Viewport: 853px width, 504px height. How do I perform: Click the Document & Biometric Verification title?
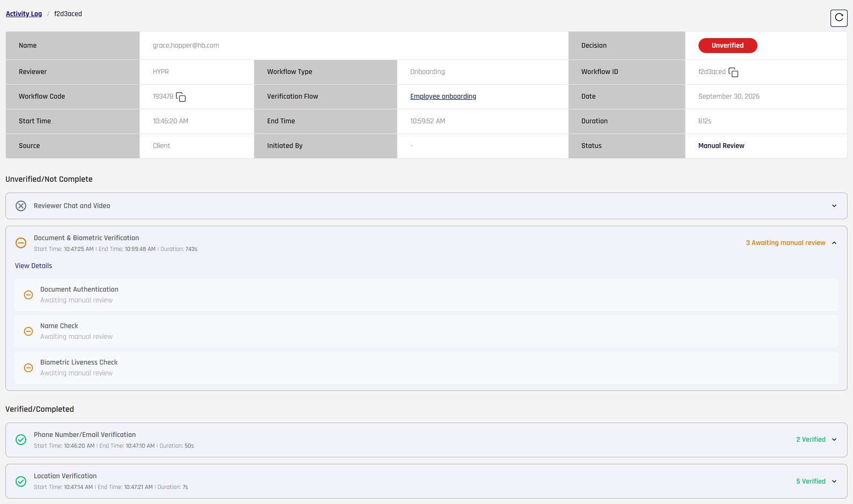pos(86,238)
